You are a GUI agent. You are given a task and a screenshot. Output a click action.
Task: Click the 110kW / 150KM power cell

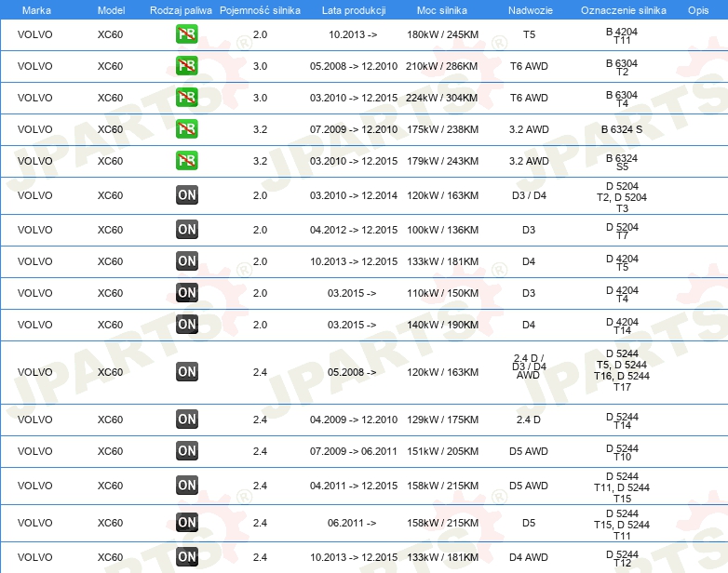tap(442, 293)
